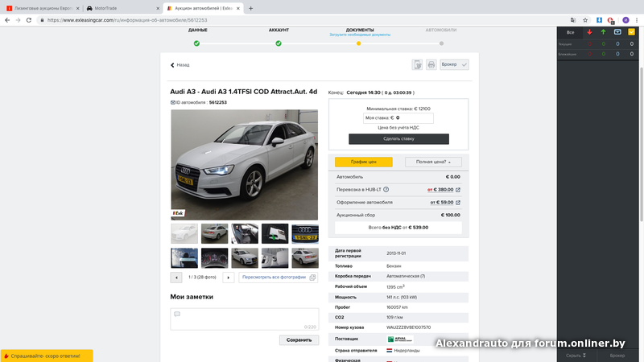Go to next photo page arrow
This screenshot has height=362, width=644.
229,278
